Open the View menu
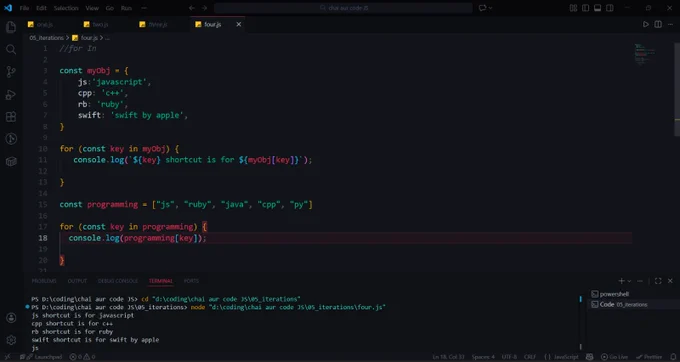Screen dimensions: 680x362 point(92,8)
